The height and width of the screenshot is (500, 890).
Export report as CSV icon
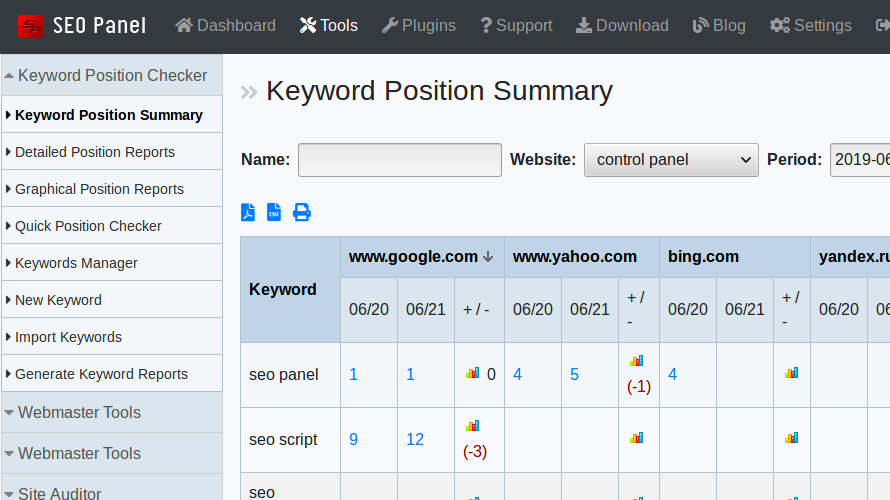[x=274, y=212]
